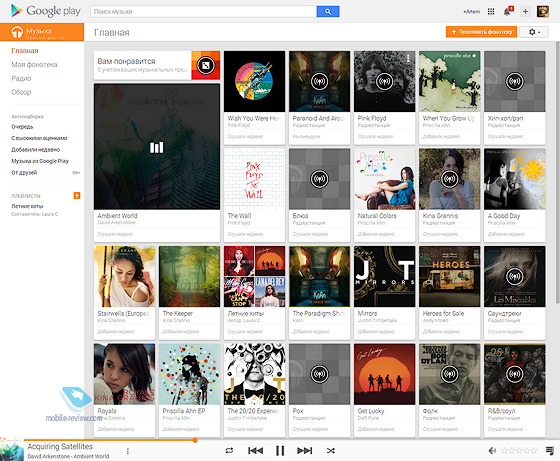The image size is (560, 461).
Task: Expand the settings gear dropdown
Action: click(x=534, y=32)
